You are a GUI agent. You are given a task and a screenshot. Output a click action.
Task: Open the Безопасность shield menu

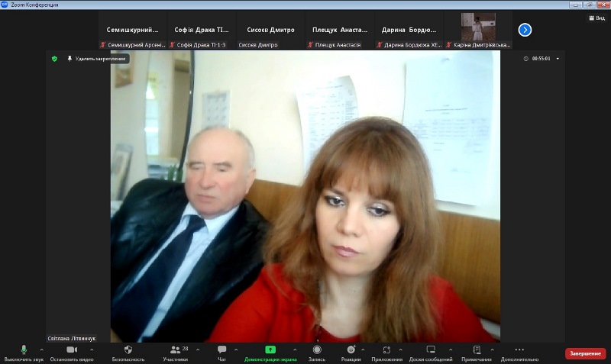click(128, 353)
